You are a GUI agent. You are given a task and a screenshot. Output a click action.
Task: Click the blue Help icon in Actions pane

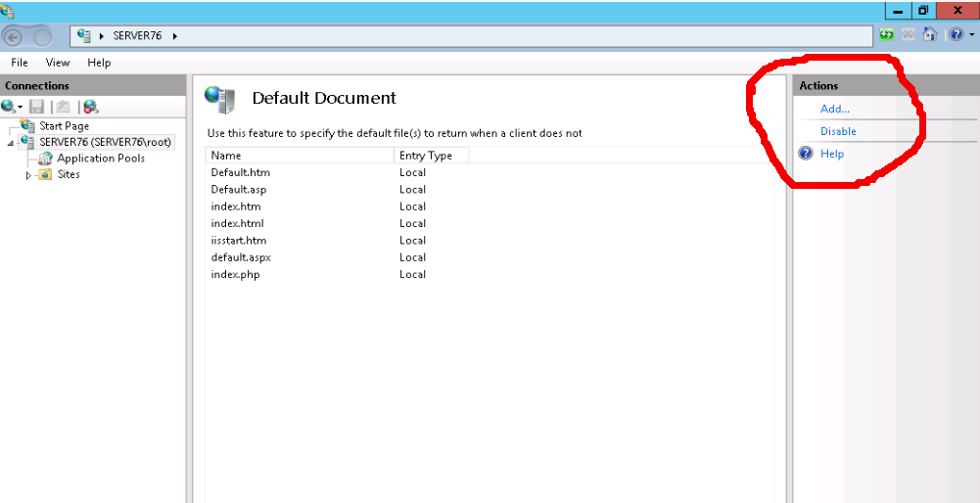point(807,153)
